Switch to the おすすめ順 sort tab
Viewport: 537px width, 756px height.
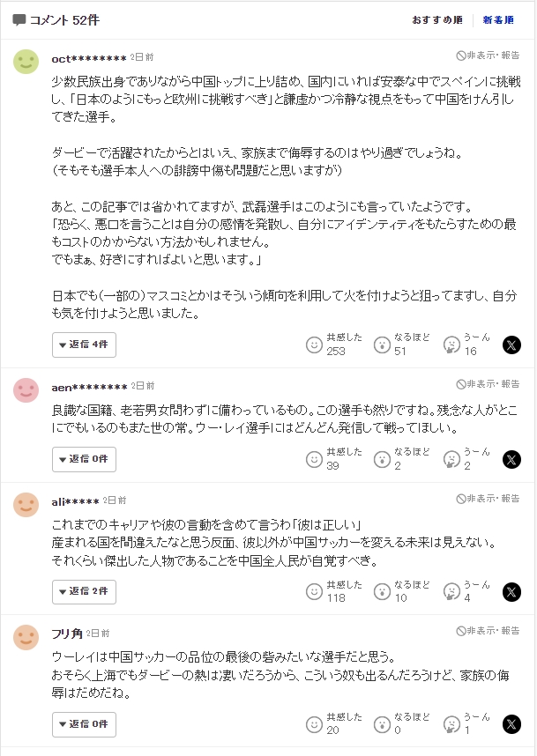(437, 20)
